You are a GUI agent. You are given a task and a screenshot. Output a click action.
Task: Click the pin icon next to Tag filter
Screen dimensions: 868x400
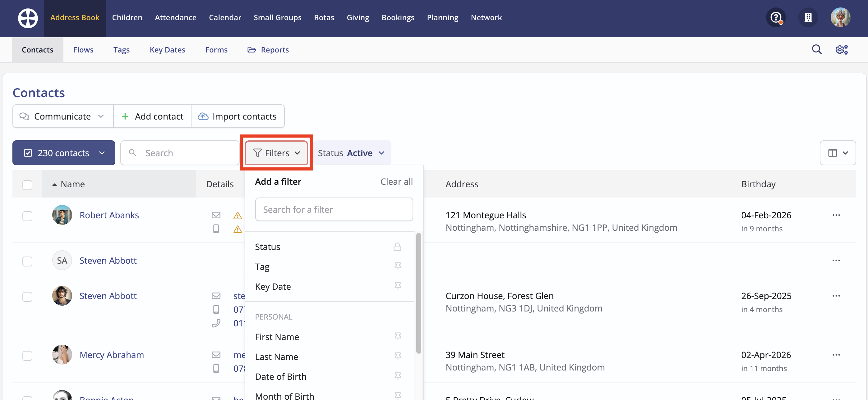[x=398, y=266]
